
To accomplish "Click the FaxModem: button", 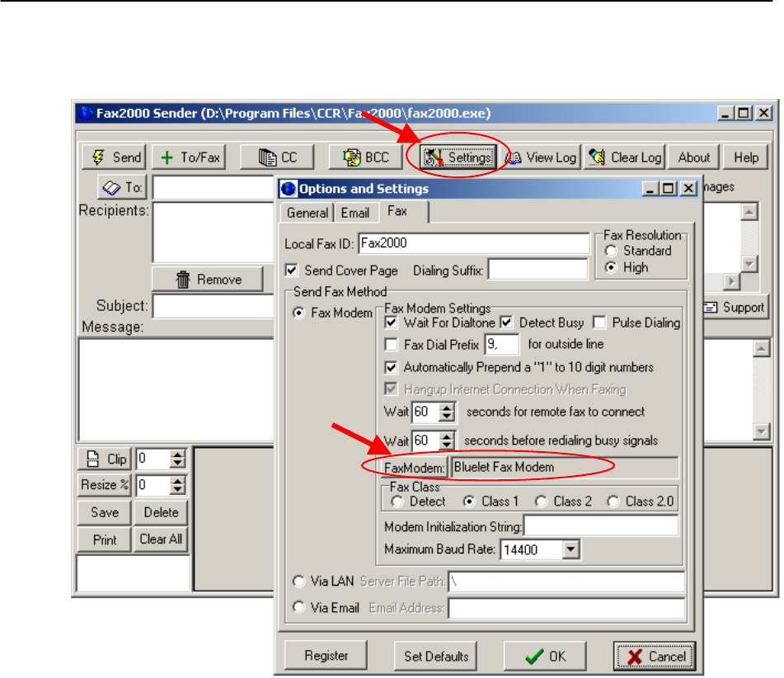I will tap(414, 468).
